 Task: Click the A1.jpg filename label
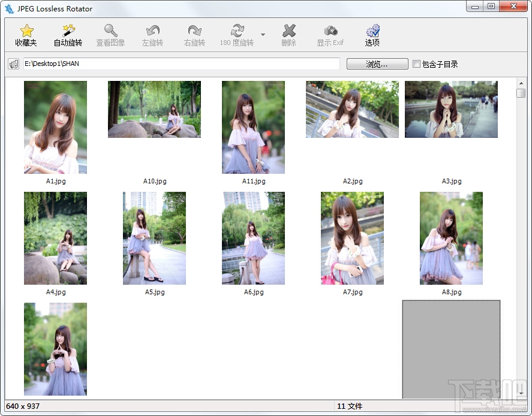(x=56, y=181)
